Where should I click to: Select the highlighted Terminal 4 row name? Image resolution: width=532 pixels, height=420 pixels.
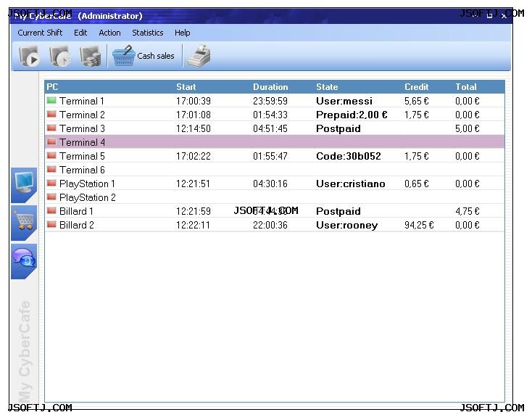tap(82, 142)
